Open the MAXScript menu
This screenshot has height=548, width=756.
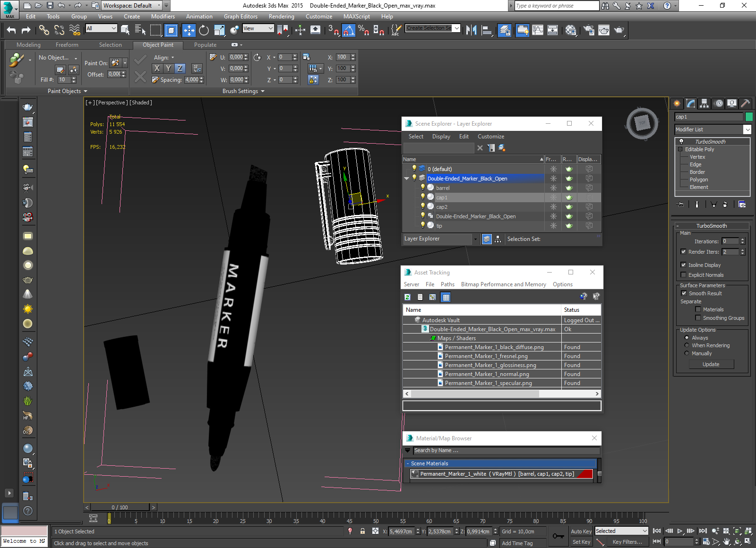(x=357, y=17)
